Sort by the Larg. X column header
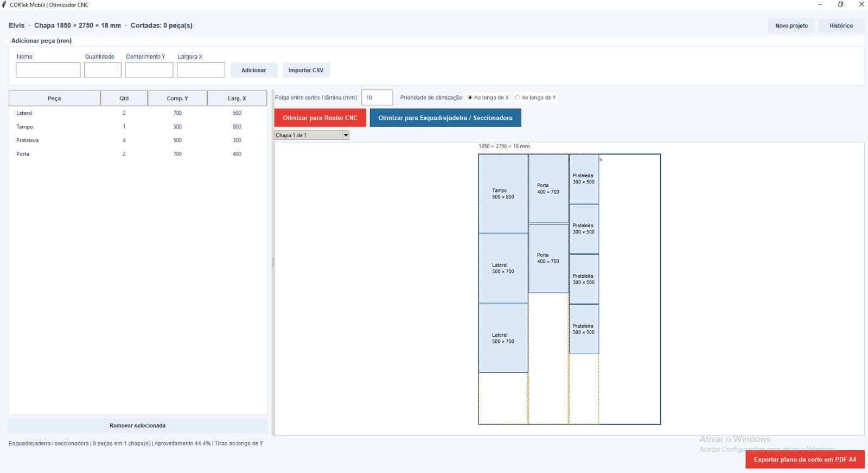Screen dimensions: 868x473 point(237,98)
